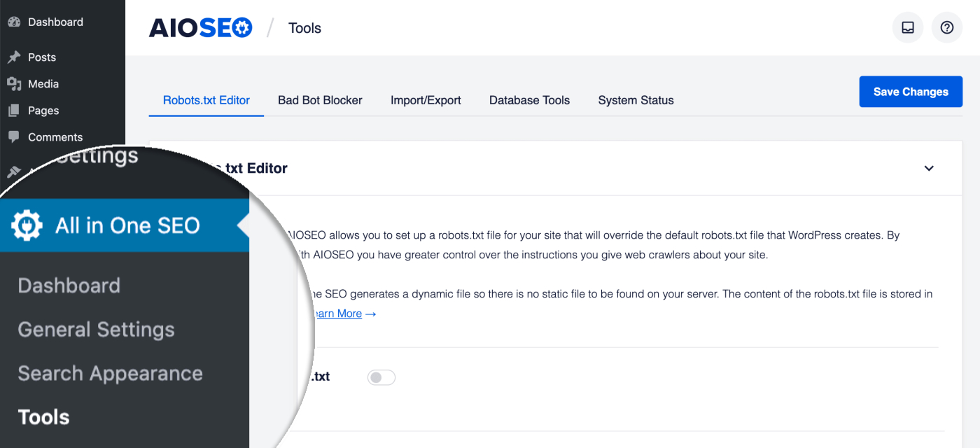The image size is (980, 448).
Task: Click the Save Changes button
Action: [911, 91]
